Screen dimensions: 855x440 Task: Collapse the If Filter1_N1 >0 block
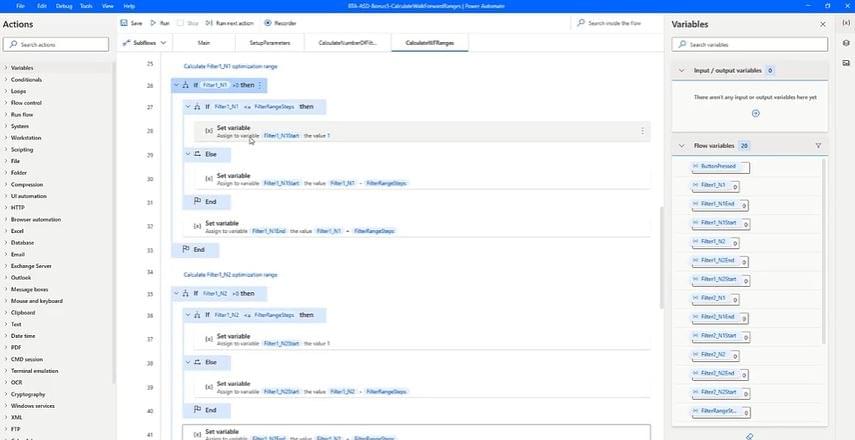coord(176,85)
